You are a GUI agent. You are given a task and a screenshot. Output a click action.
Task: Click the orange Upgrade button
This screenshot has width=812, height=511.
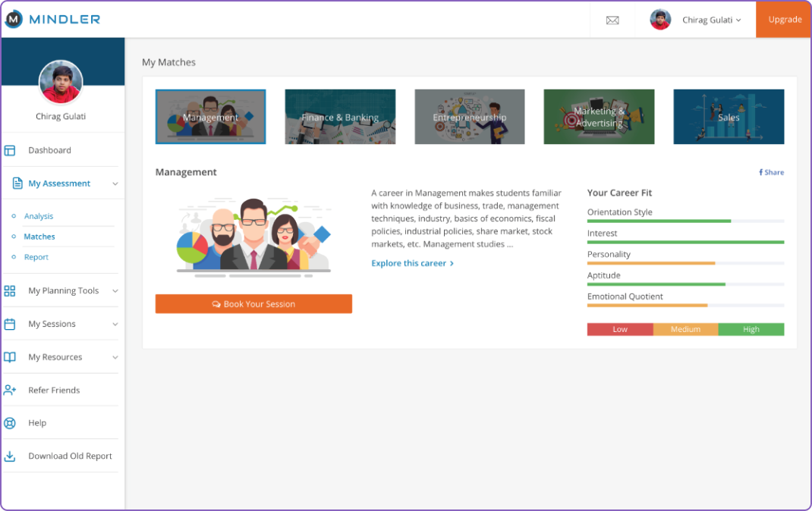[x=784, y=20]
